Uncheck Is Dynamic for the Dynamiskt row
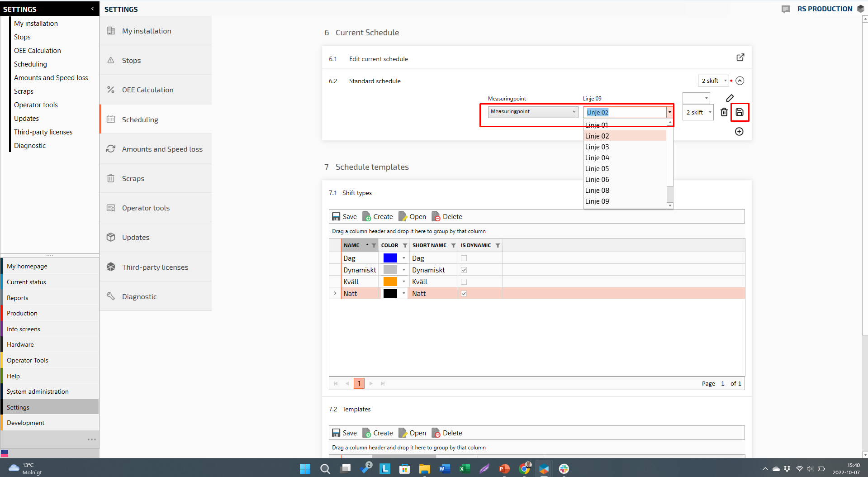Image resolution: width=868 pixels, height=477 pixels. click(464, 270)
